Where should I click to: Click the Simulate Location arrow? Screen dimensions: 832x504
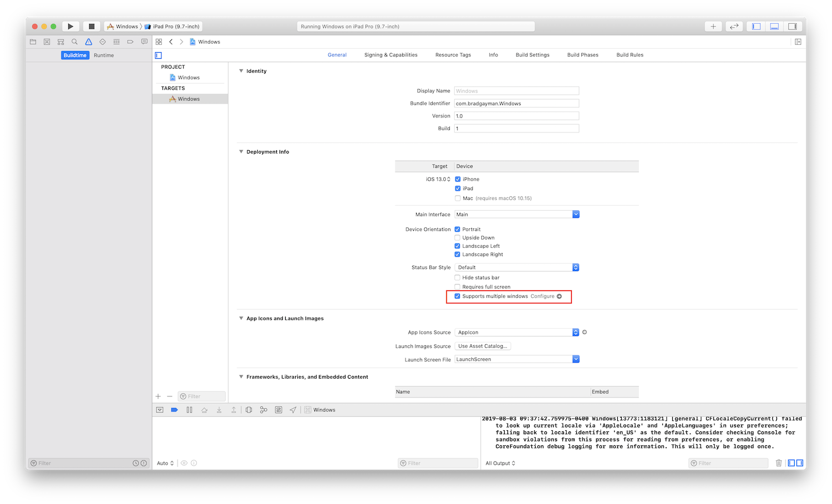[x=293, y=410]
